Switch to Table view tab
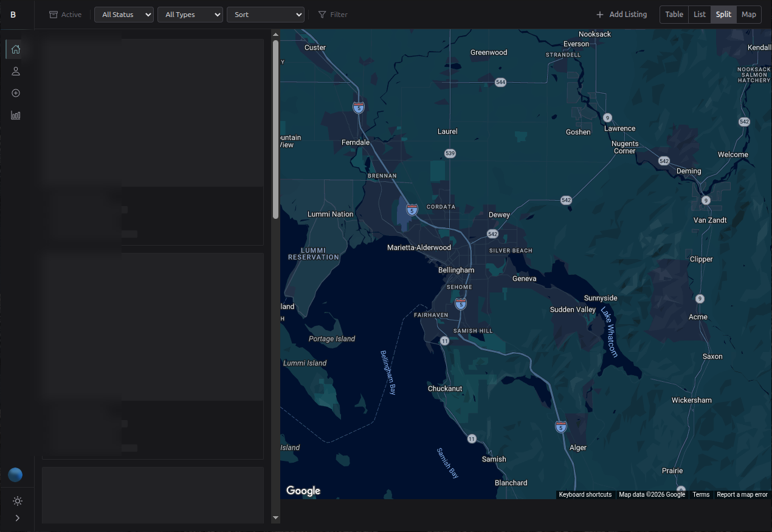The height and width of the screenshot is (532, 772). [x=674, y=15]
